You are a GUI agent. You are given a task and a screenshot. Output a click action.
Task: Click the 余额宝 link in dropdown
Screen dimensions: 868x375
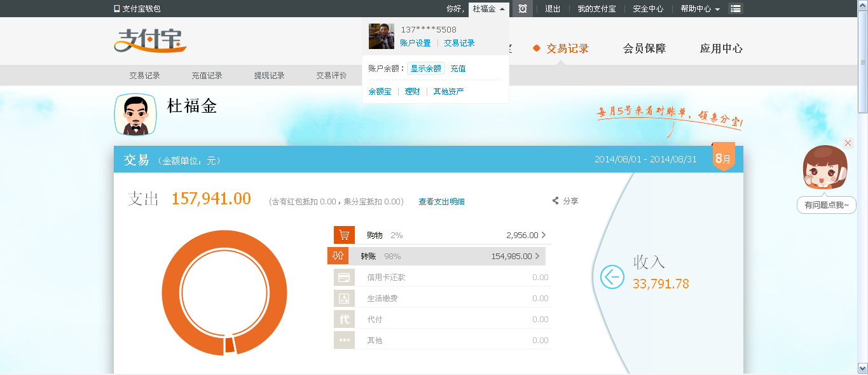(380, 92)
